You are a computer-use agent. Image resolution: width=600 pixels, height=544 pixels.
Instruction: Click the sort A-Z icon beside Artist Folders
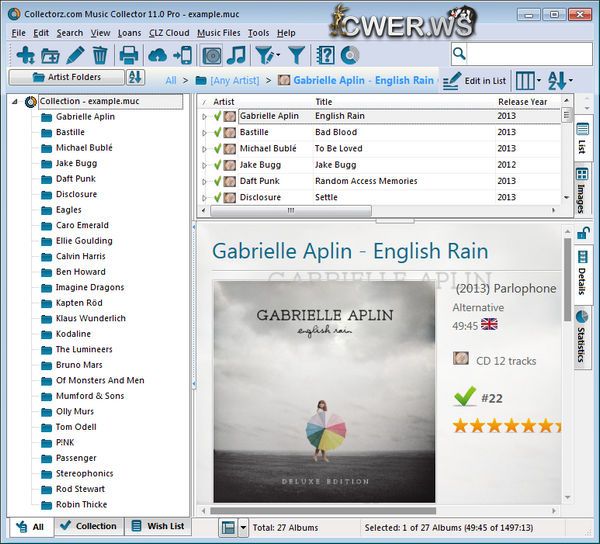(x=133, y=77)
